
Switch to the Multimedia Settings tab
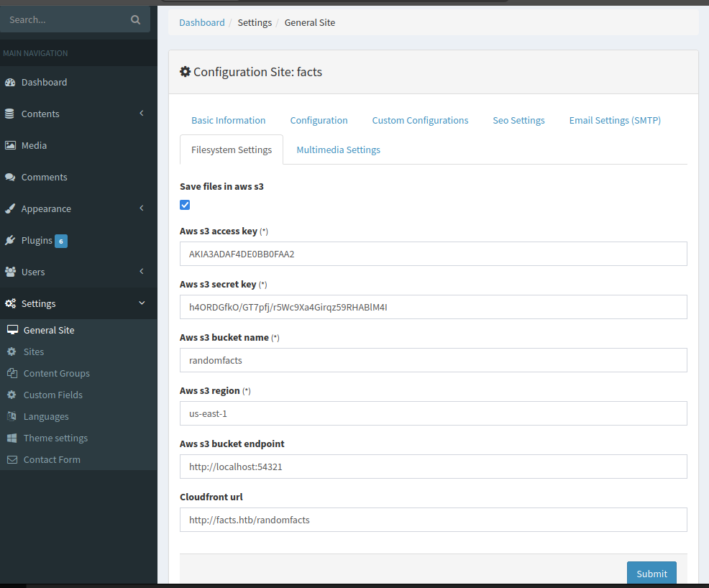pyautogui.click(x=338, y=150)
